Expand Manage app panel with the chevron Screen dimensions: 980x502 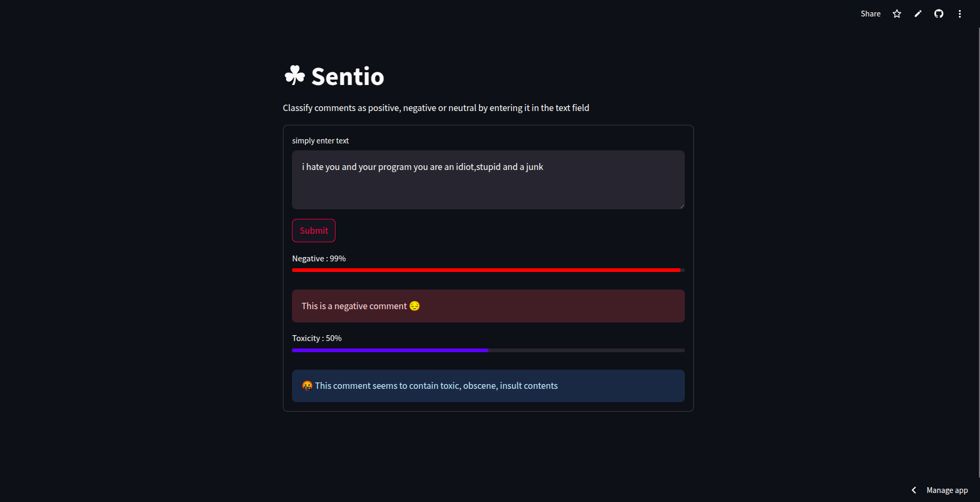[914, 490]
